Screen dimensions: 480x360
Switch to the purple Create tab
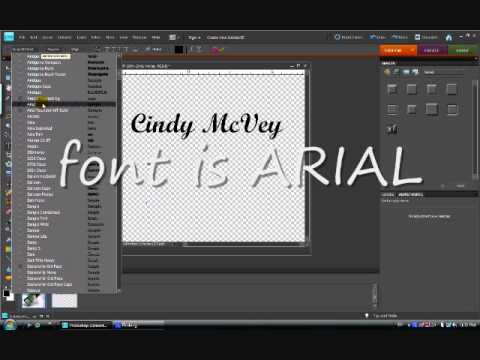(431, 50)
